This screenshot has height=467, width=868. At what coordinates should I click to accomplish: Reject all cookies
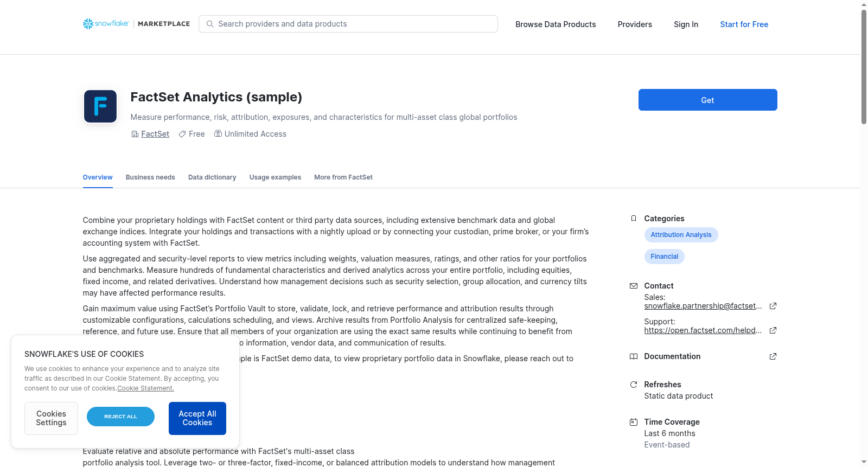[120, 417]
